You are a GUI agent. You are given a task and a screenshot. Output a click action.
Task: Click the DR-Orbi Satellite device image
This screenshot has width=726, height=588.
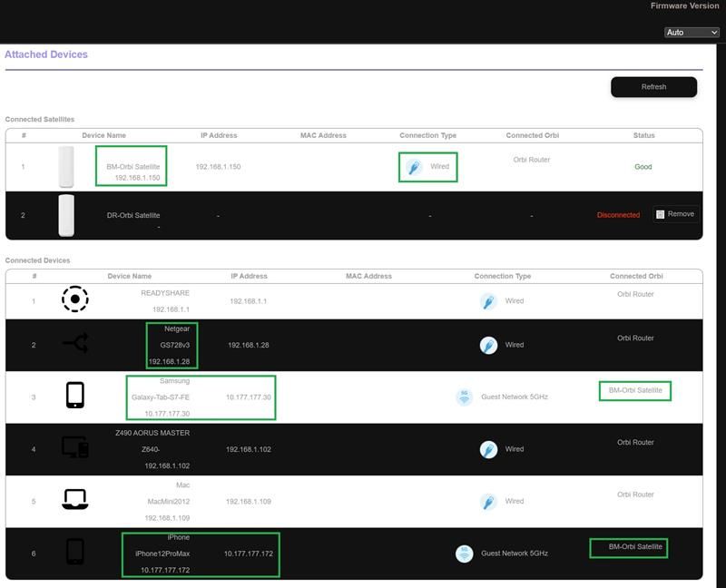click(66, 215)
